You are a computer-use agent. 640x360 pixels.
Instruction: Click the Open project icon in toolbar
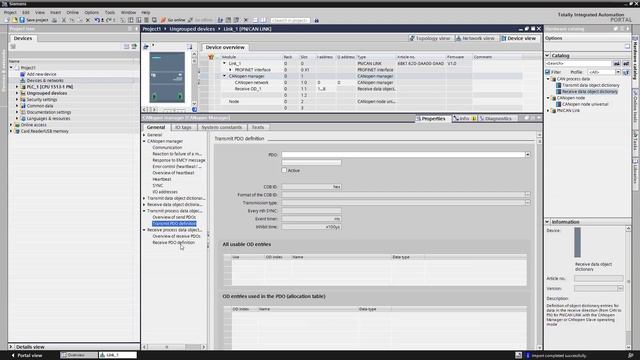tap(15, 20)
